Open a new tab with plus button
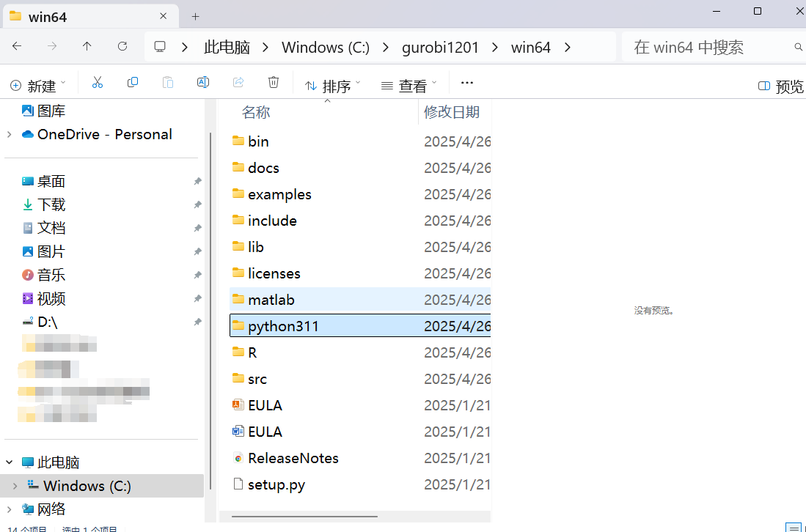806x532 pixels. pos(195,16)
